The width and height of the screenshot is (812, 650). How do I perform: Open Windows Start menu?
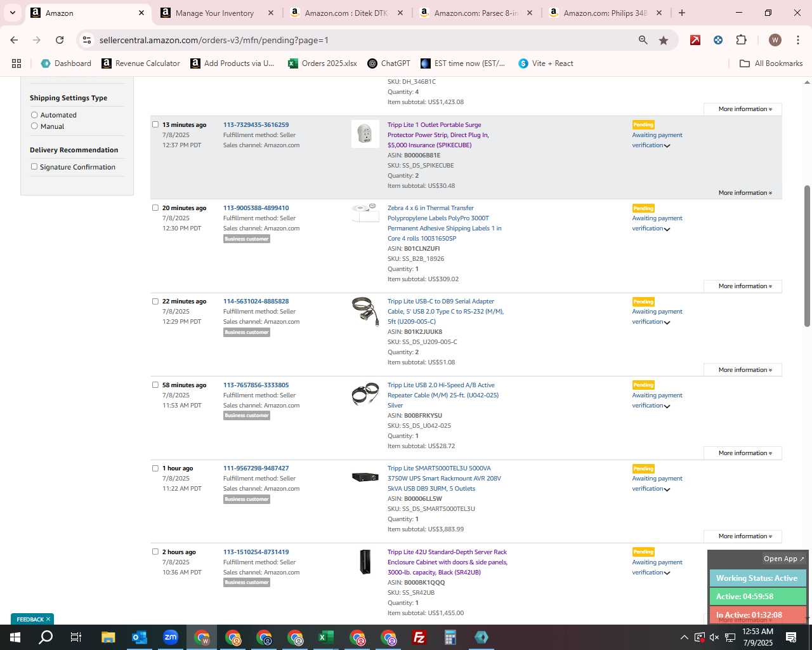coord(15,637)
